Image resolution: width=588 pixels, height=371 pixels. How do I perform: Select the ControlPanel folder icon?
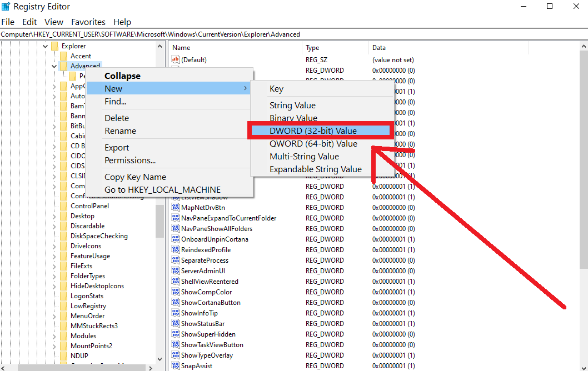coord(63,206)
